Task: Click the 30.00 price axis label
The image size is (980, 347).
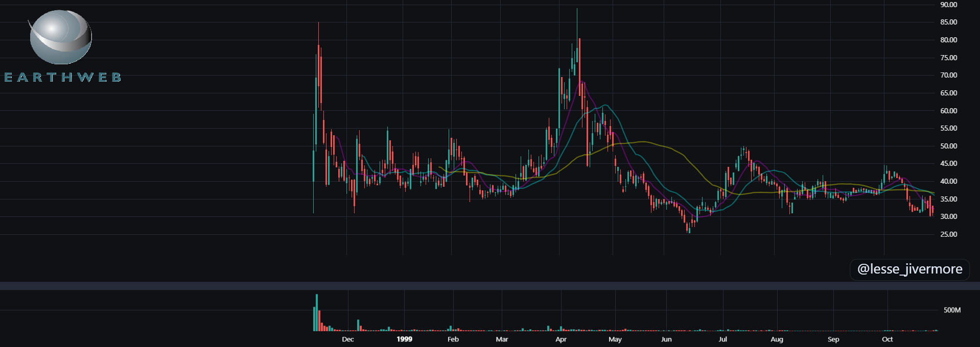Action: 948,216
